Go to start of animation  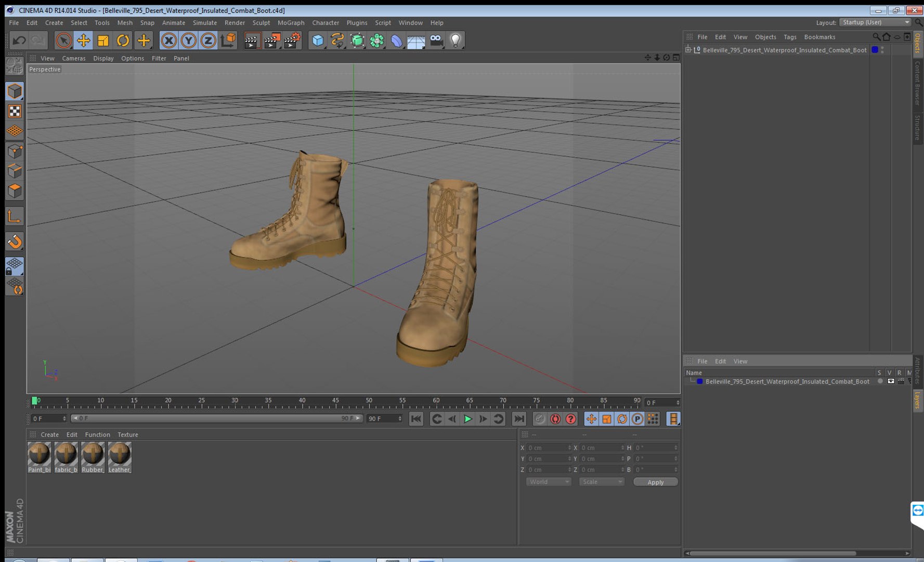(416, 419)
